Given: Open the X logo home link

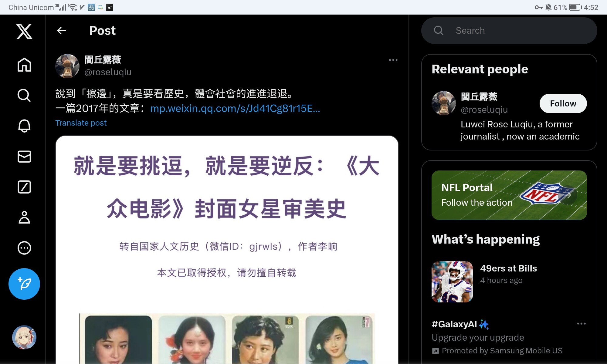Looking at the screenshot, I should tap(24, 32).
